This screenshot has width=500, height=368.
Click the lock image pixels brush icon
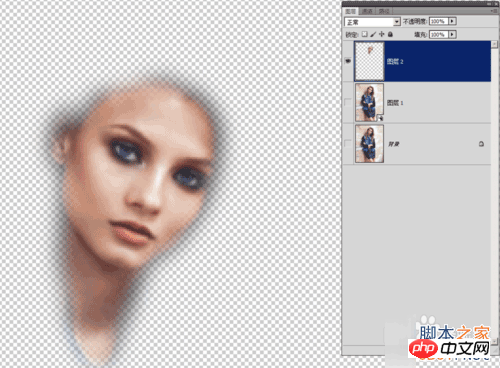click(x=373, y=34)
